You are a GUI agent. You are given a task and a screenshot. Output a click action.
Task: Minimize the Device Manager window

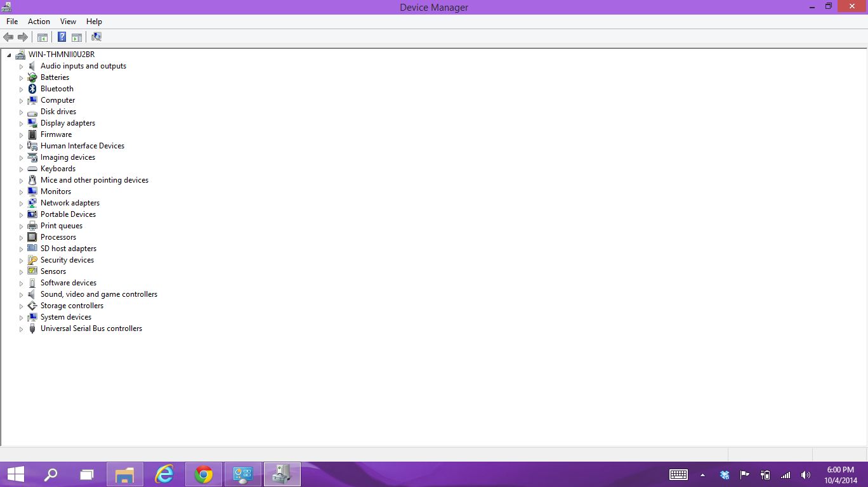pos(813,6)
